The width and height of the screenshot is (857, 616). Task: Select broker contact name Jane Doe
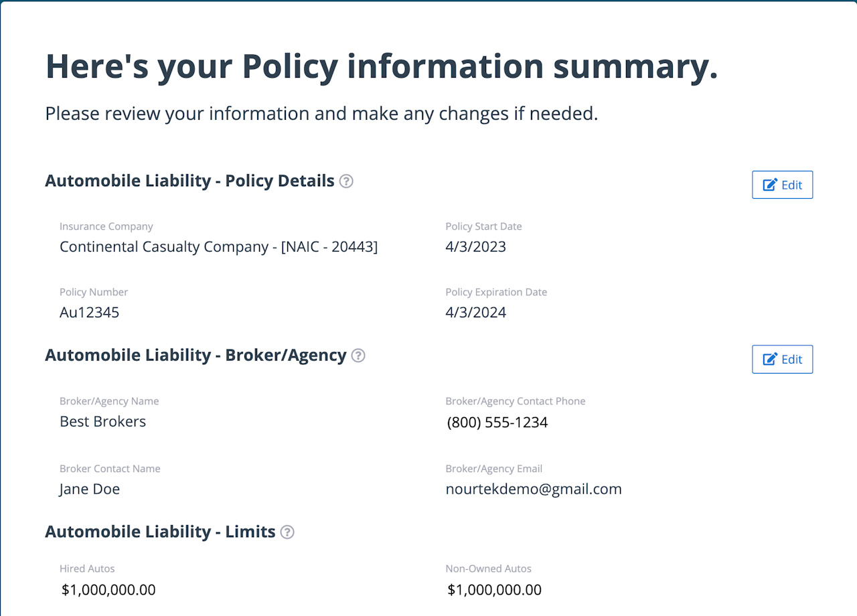[x=90, y=489]
